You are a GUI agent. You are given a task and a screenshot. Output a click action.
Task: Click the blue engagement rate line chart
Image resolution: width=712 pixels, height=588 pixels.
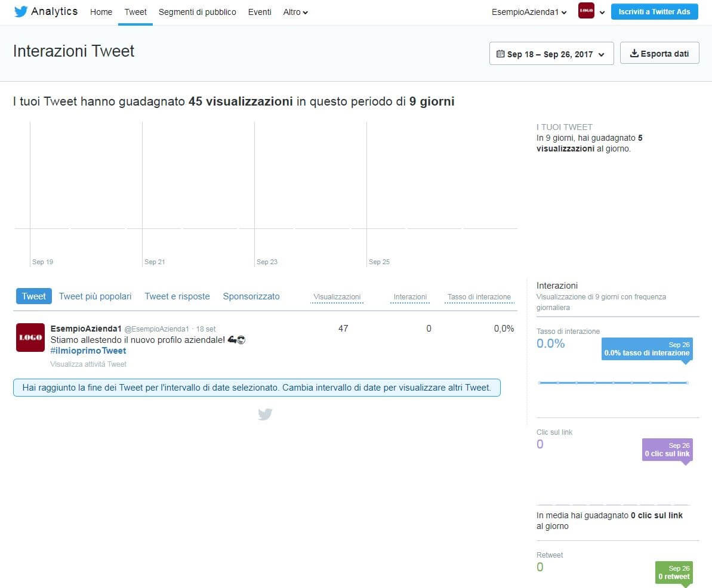click(613, 383)
